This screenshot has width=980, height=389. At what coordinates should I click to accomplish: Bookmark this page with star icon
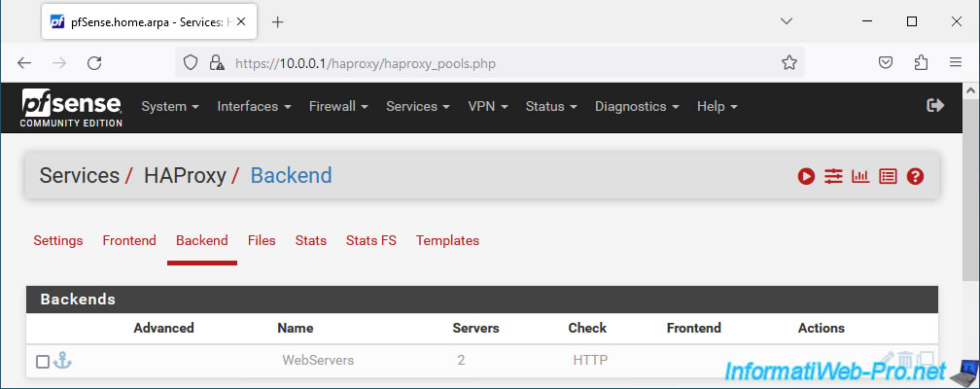789,62
